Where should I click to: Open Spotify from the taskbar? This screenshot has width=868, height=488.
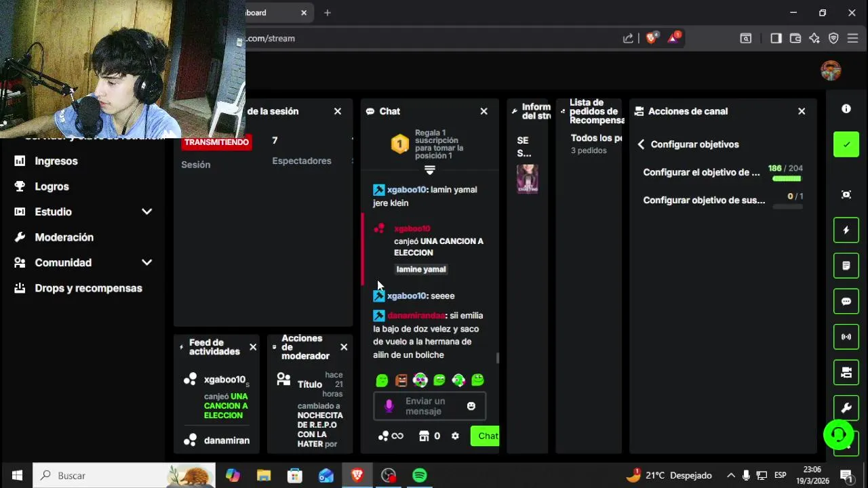click(x=420, y=476)
